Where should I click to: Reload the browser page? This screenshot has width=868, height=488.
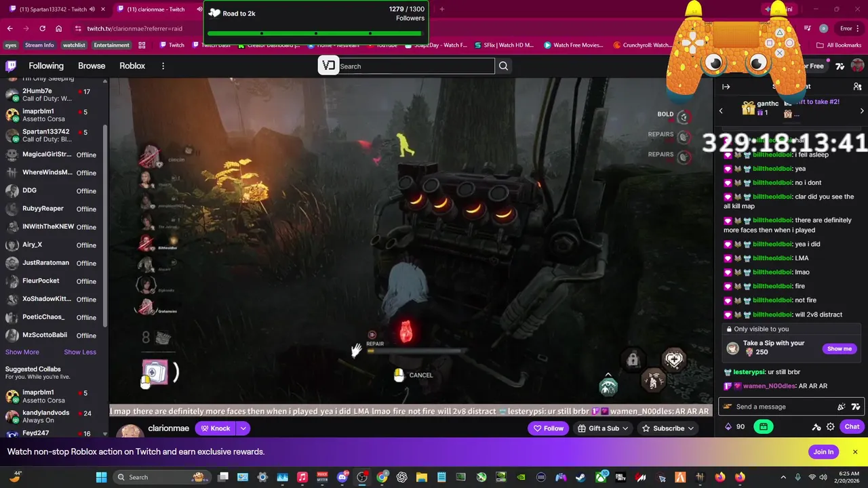pyautogui.click(x=42, y=28)
